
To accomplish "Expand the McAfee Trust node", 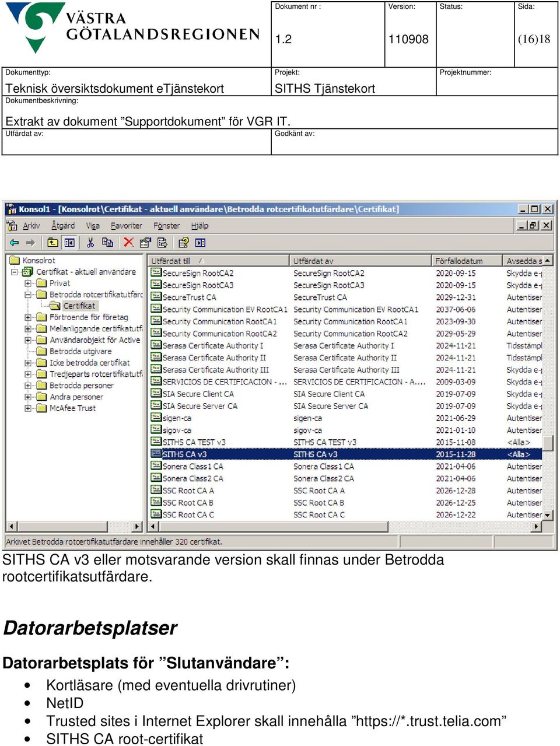I will [28, 408].
